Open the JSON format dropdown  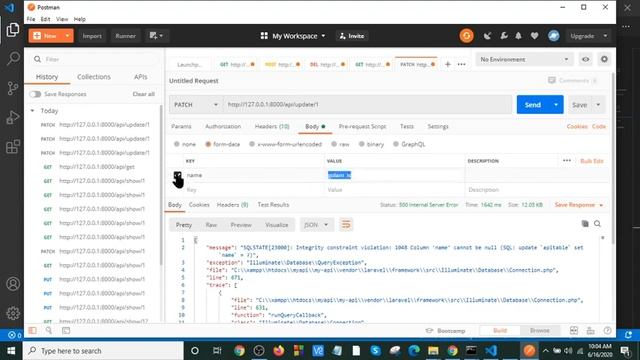coord(316,224)
